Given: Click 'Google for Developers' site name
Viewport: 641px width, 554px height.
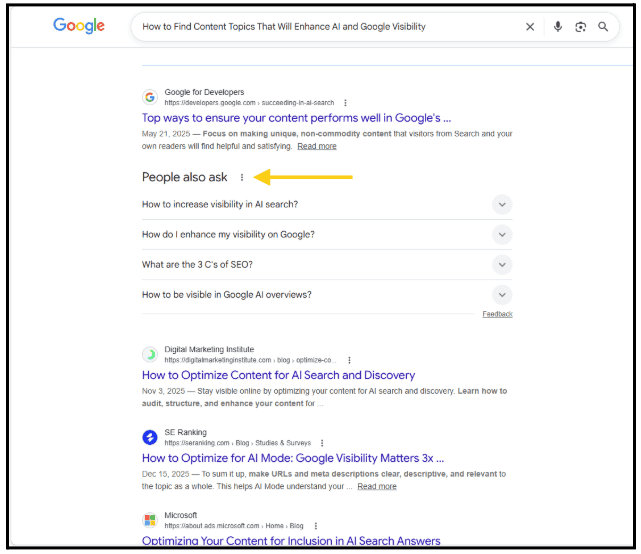Looking at the screenshot, I should pos(204,92).
